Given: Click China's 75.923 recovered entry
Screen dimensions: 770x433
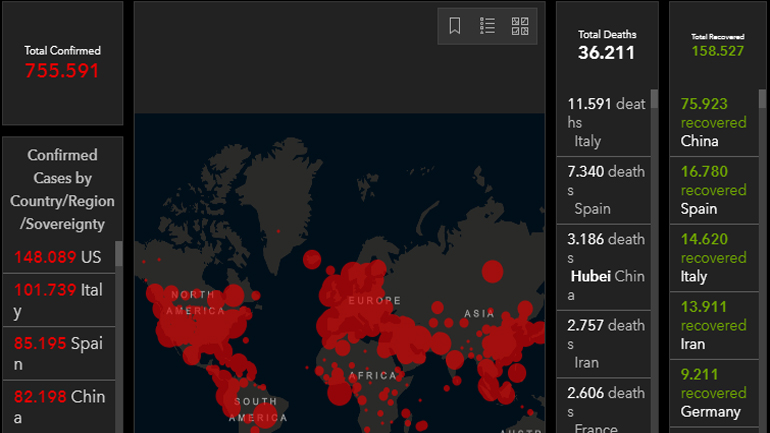Looking at the screenshot, I should pyautogui.click(x=713, y=122).
